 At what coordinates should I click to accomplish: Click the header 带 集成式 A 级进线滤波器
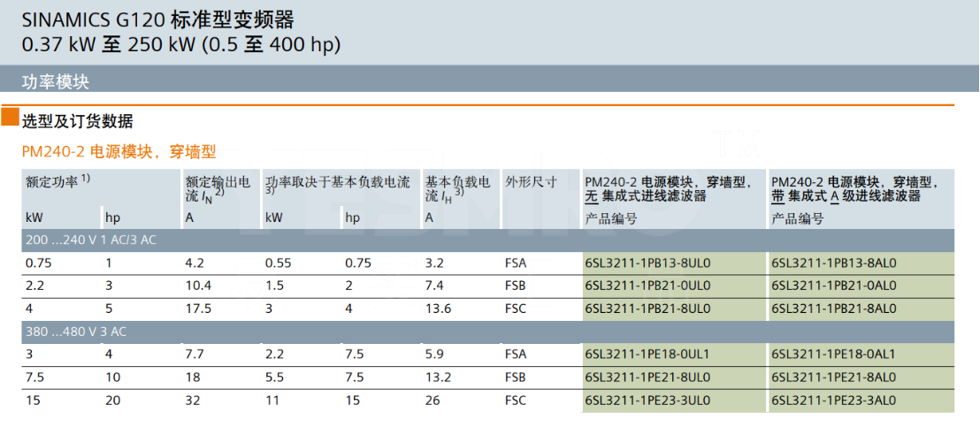pyautogui.click(x=846, y=196)
